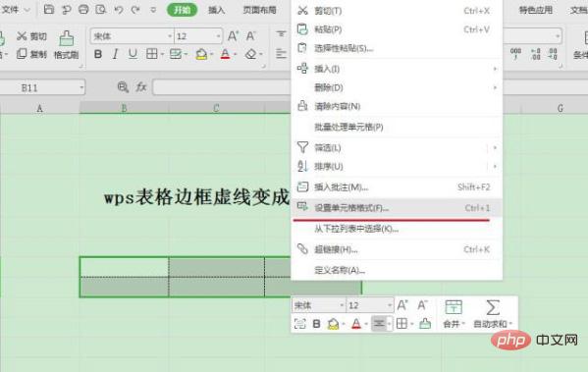This screenshot has width=588, height=372.
Task: Click the Print icon in quick access toolbar
Action: click(x=83, y=10)
